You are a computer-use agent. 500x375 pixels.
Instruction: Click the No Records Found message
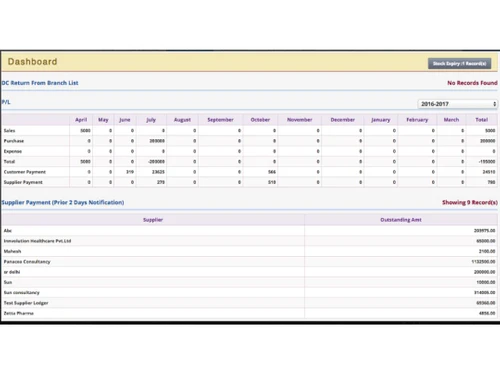(x=472, y=83)
